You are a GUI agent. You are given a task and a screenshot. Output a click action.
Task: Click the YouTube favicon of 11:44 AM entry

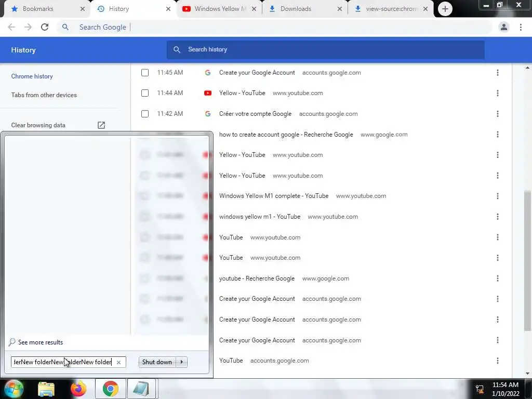pos(208,93)
